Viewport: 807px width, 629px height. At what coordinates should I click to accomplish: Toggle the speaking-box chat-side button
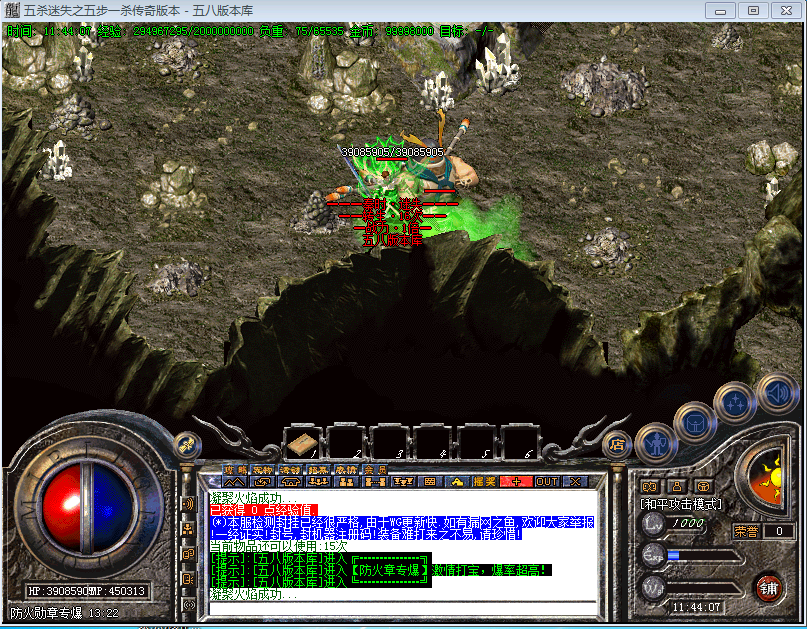188,579
